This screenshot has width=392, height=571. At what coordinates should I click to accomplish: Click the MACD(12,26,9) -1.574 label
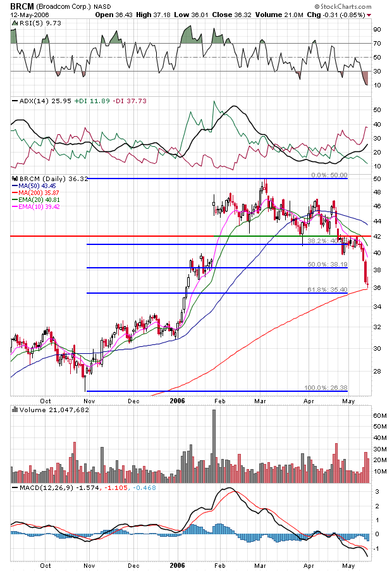pos(59,487)
